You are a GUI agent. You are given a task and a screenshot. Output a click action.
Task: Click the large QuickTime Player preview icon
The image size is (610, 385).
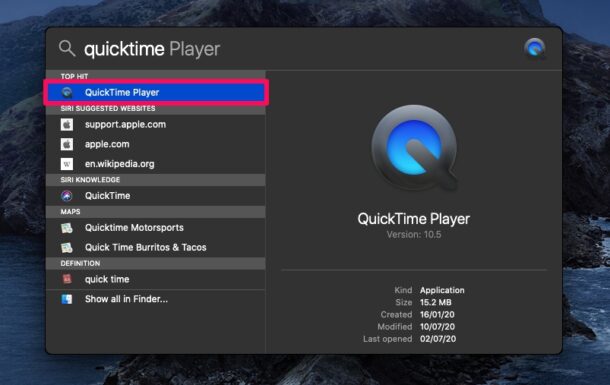(414, 148)
